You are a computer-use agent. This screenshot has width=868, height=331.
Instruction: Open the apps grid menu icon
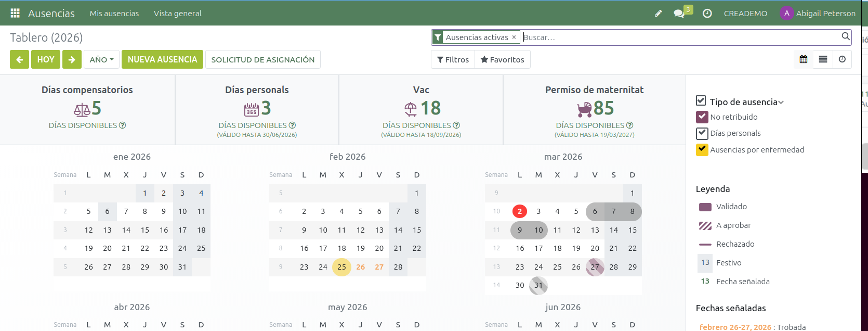(15, 13)
